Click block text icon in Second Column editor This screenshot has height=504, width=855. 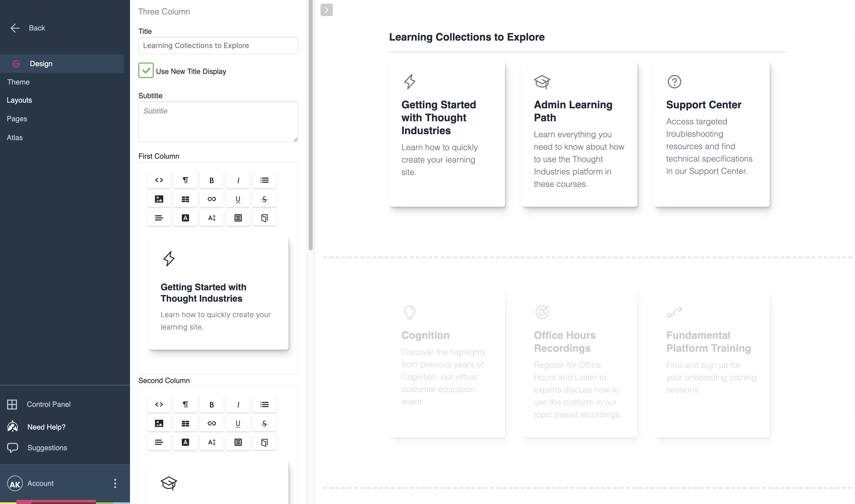coord(238,442)
